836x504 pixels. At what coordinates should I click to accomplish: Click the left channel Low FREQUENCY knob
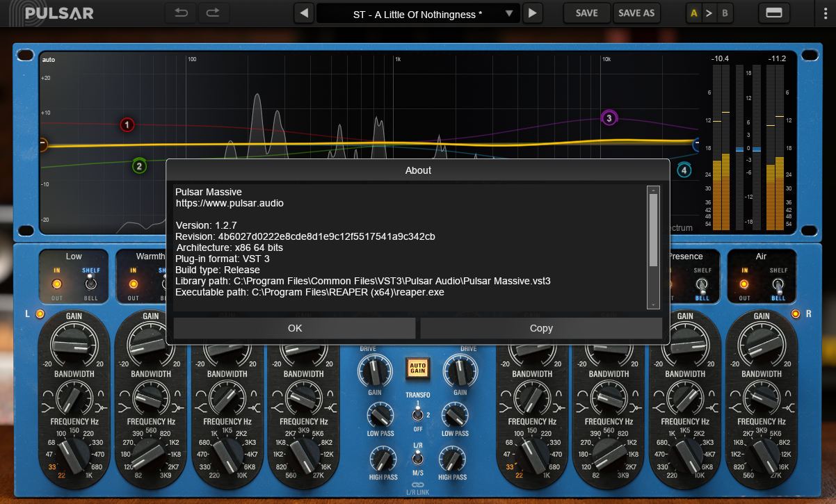(x=73, y=454)
